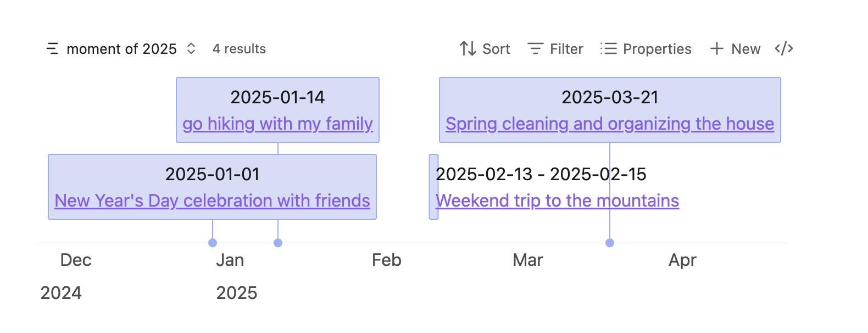The image size is (868, 333).
Task: Open the 'moment of 2025' view menu
Action: coord(121,49)
